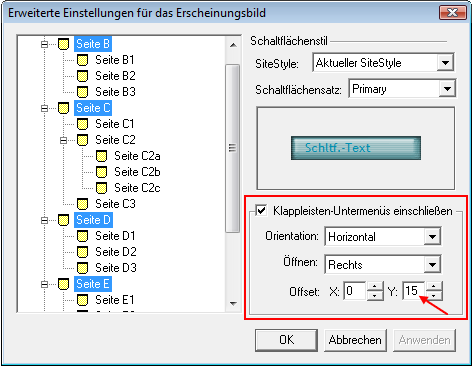Decrease the X offset with down arrow

pyautogui.click(x=375, y=296)
